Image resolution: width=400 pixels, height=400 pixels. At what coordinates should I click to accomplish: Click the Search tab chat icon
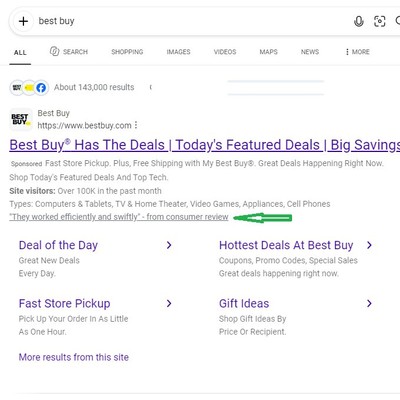coord(54,51)
